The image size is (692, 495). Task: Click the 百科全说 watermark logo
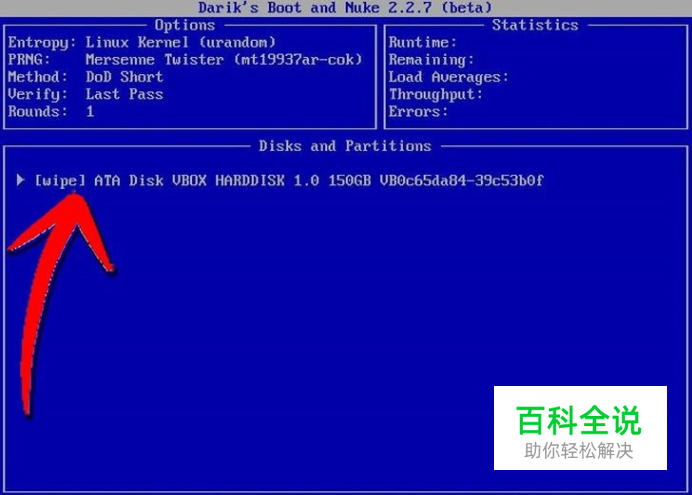click(x=579, y=420)
